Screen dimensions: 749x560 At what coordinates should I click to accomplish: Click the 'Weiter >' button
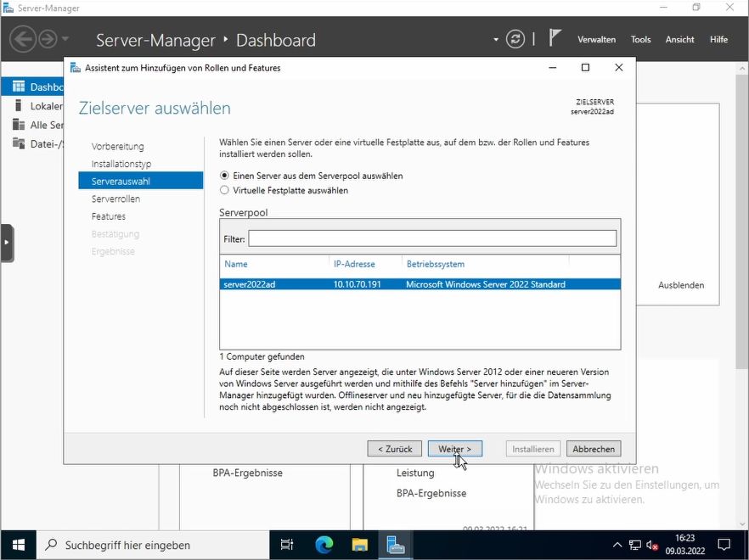tap(455, 449)
